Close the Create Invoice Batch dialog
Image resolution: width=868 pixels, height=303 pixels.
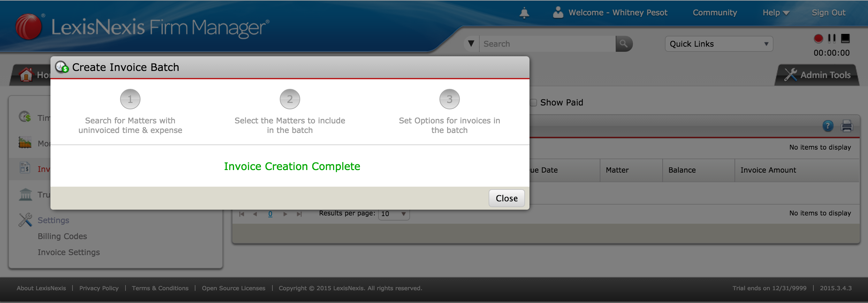pos(506,198)
